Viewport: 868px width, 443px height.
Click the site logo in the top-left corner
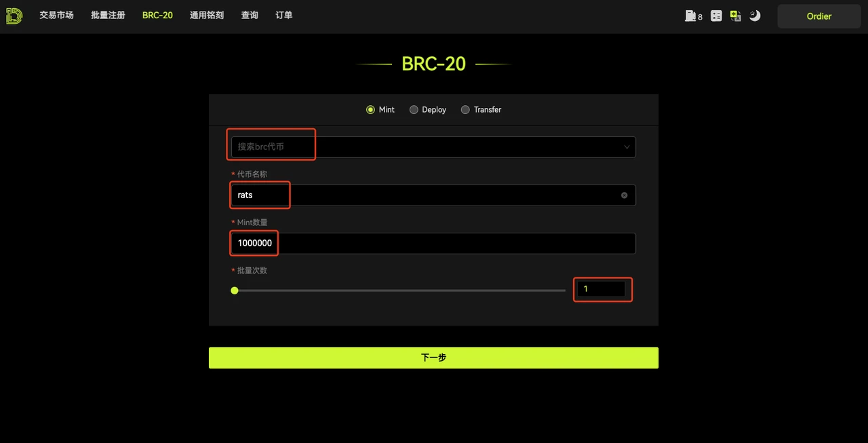[14, 16]
